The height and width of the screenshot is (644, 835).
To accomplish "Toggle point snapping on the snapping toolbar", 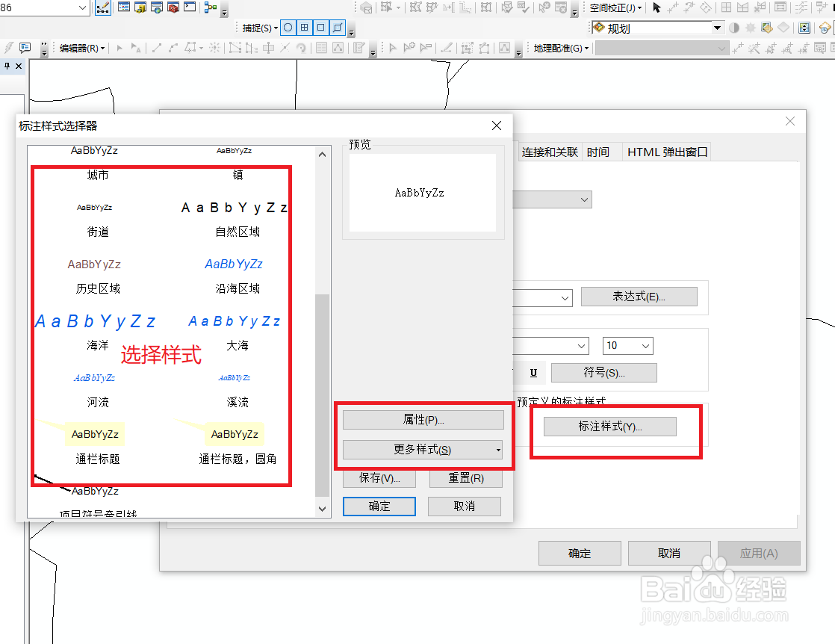I will point(288,27).
